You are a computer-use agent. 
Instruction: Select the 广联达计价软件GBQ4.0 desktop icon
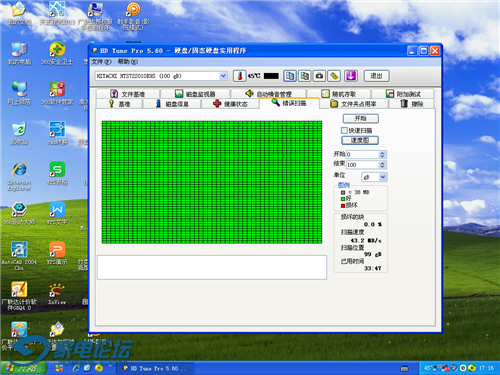(x=19, y=296)
